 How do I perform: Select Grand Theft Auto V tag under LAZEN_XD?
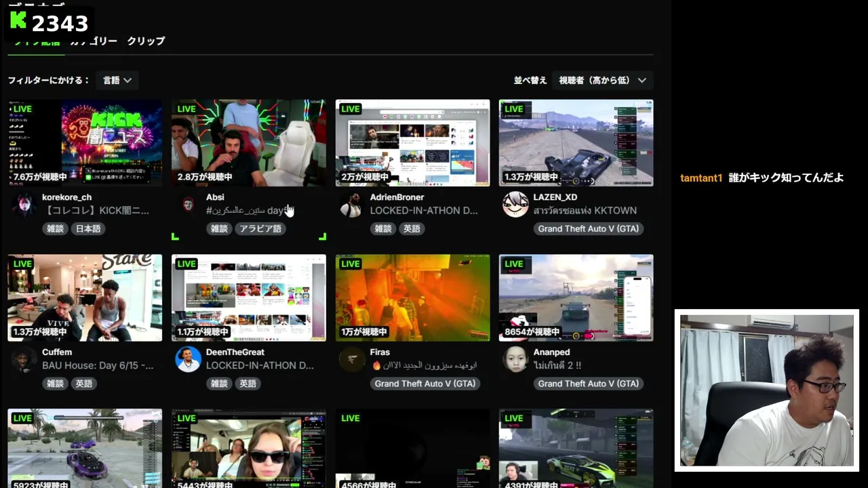[589, 229]
